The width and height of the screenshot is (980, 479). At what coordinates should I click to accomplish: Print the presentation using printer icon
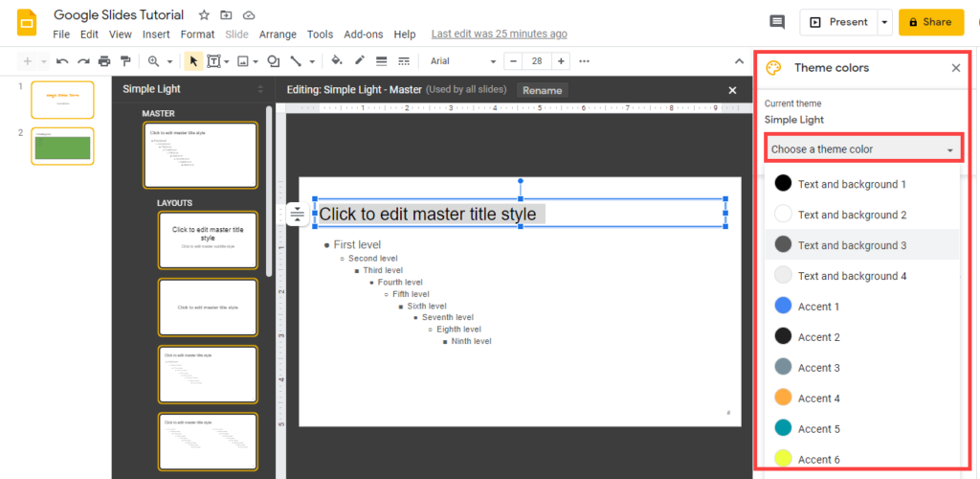(x=104, y=61)
